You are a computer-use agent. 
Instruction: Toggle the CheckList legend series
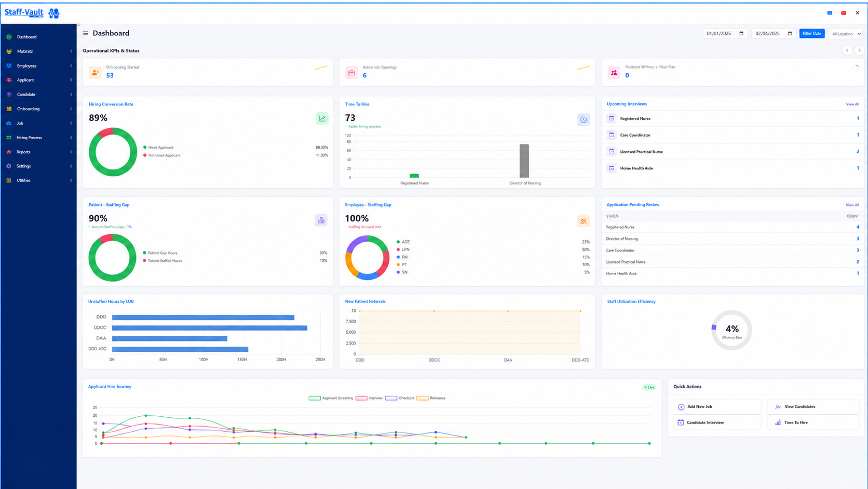pyautogui.click(x=400, y=398)
